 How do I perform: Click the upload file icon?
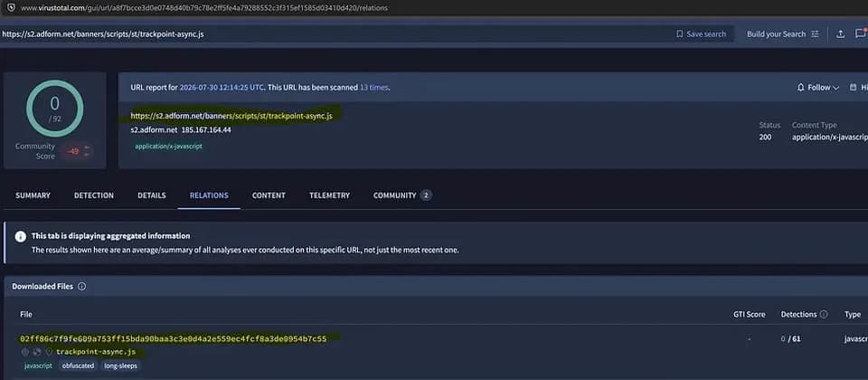(x=840, y=34)
